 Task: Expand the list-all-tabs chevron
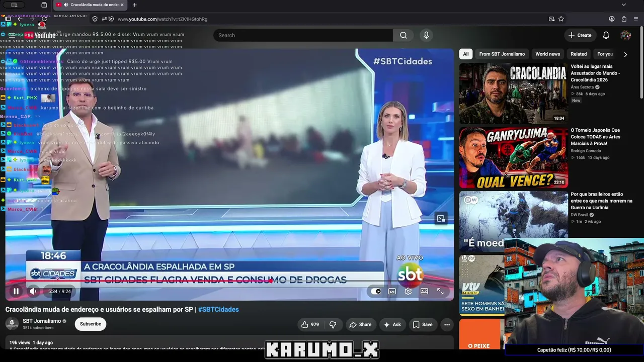click(624, 5)
